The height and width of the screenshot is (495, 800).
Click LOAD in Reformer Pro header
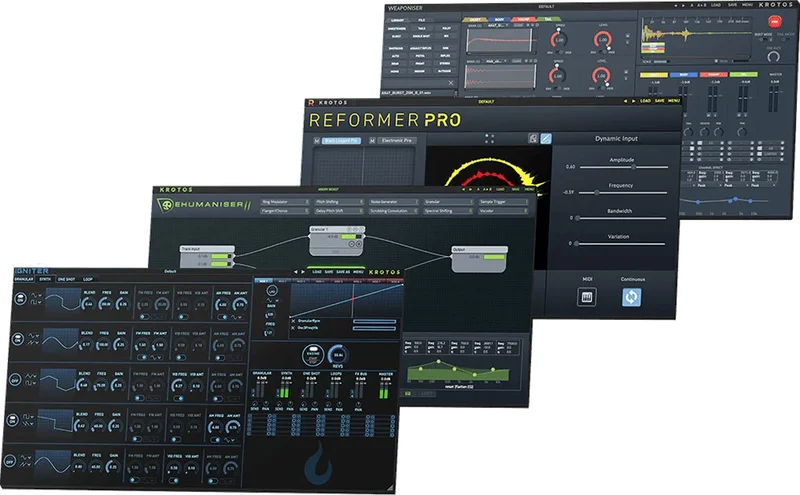(x=646, y=101)
